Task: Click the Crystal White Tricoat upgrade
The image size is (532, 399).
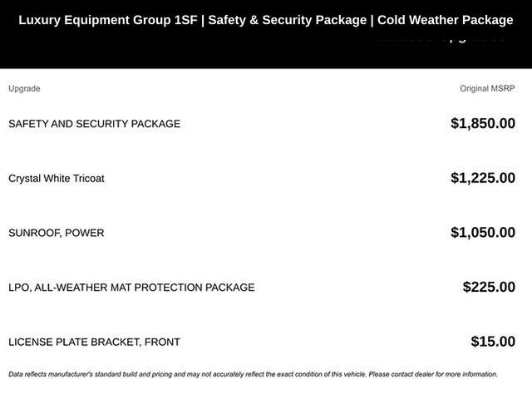Action: [57, 179]
